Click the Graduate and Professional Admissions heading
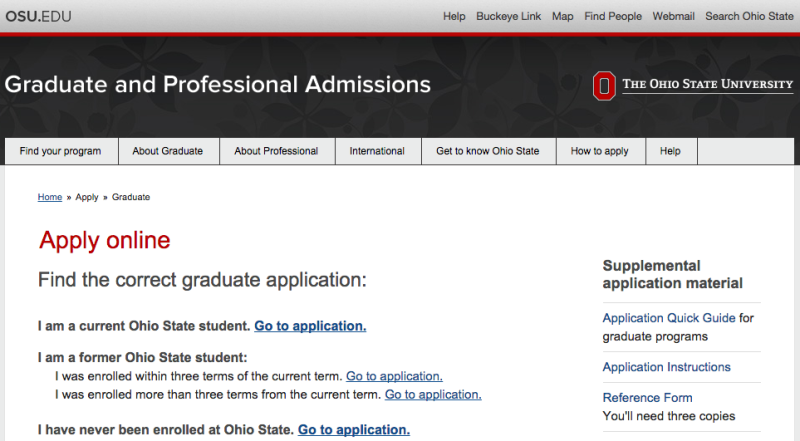Viewport: 800px width, 441px height. [218, 84]
